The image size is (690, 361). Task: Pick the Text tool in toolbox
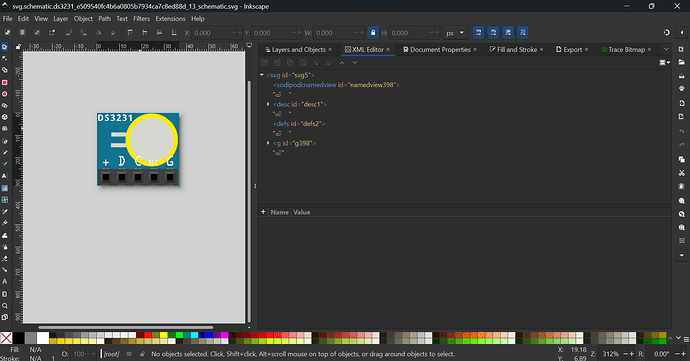[5, 176]
